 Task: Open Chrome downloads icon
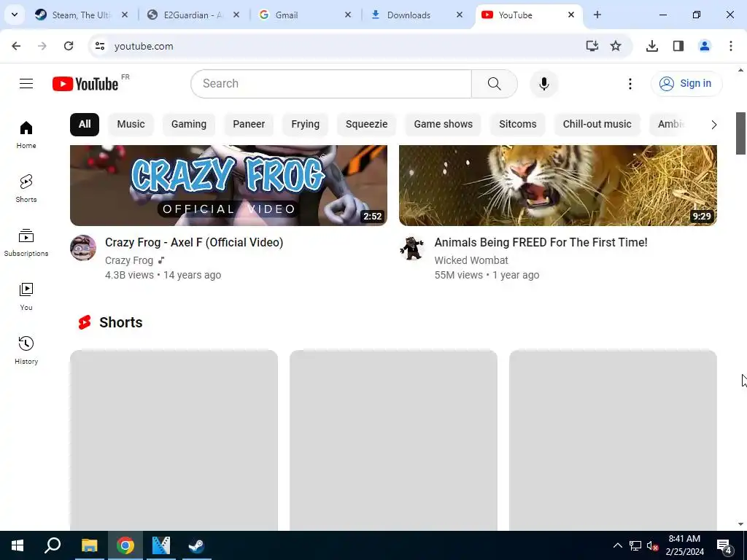pos(652,46)
